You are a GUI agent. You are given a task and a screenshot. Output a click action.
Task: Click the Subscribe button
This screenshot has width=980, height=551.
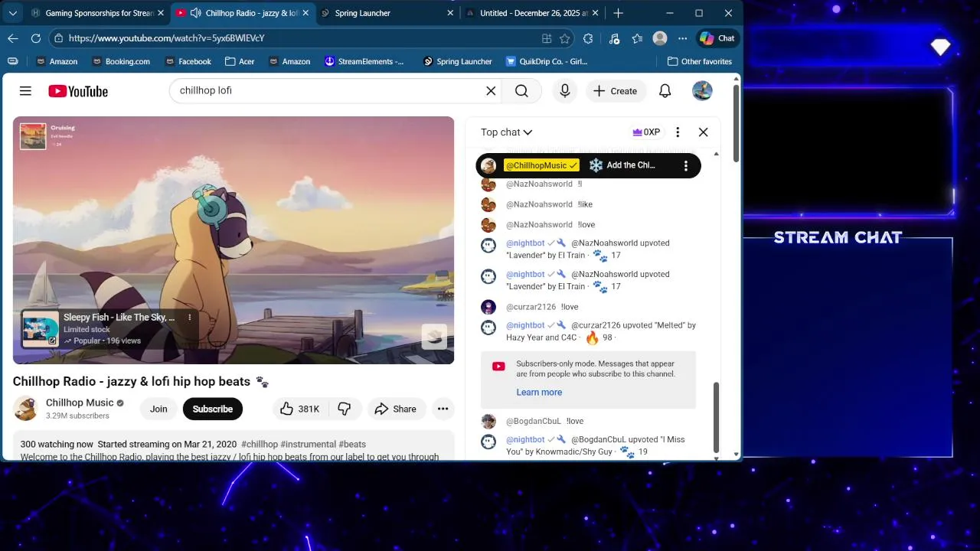pos(213,409)
